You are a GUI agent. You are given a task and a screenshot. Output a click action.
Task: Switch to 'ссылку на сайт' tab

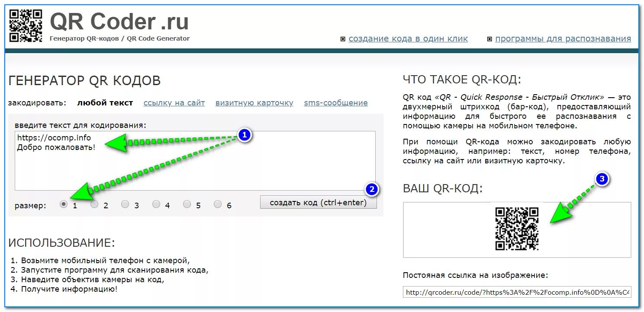click(x=174, y=103)
